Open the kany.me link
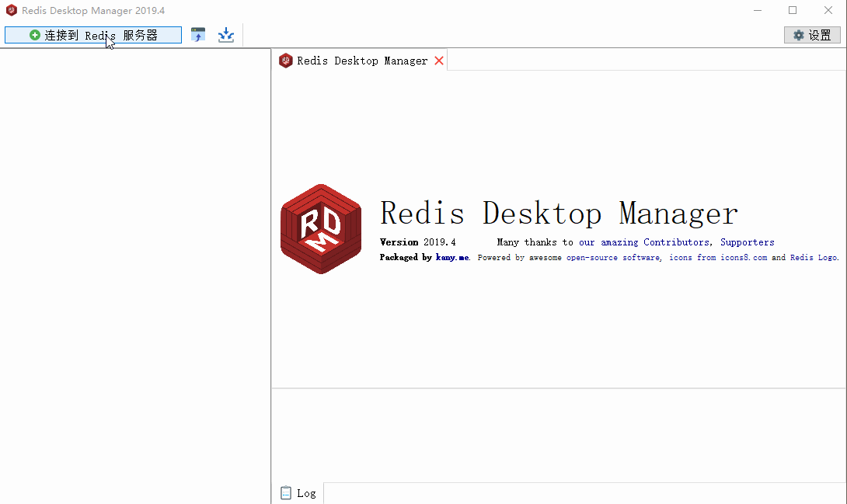The height and width of the screenshot is (504, 847). [x=452, y=257]
